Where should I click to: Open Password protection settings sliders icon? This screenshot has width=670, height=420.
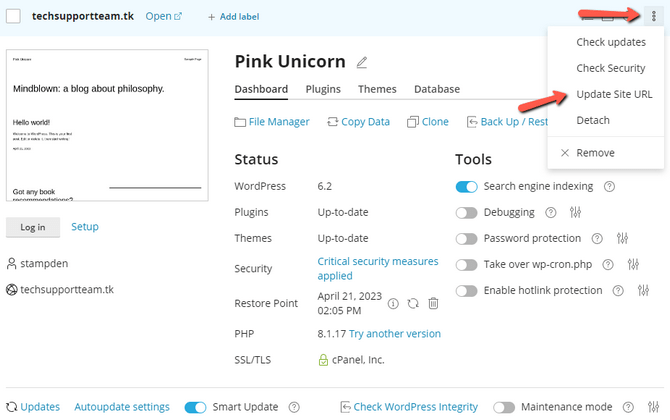[622, 238]
